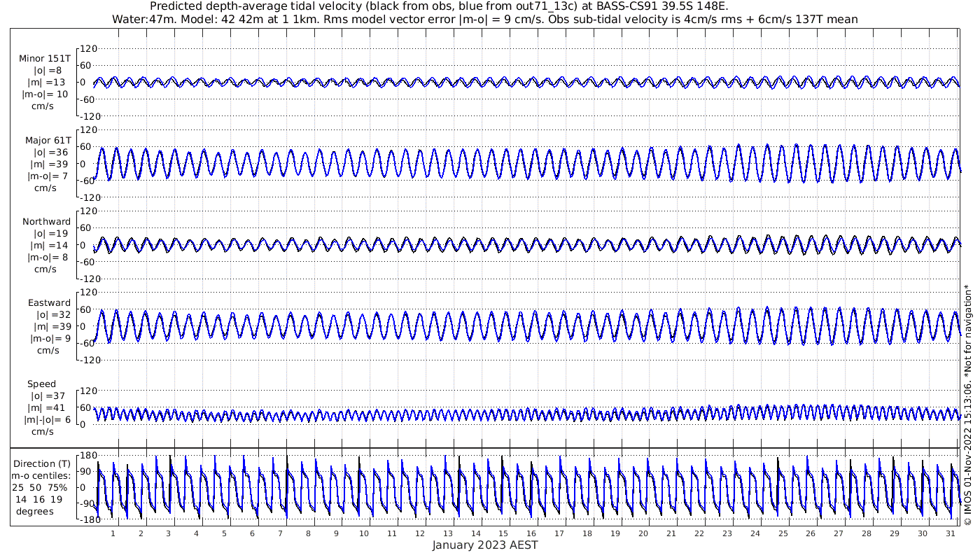
Task: Click the subtitle line starting 'Water:47m. Model'
Action: point(485,19)
